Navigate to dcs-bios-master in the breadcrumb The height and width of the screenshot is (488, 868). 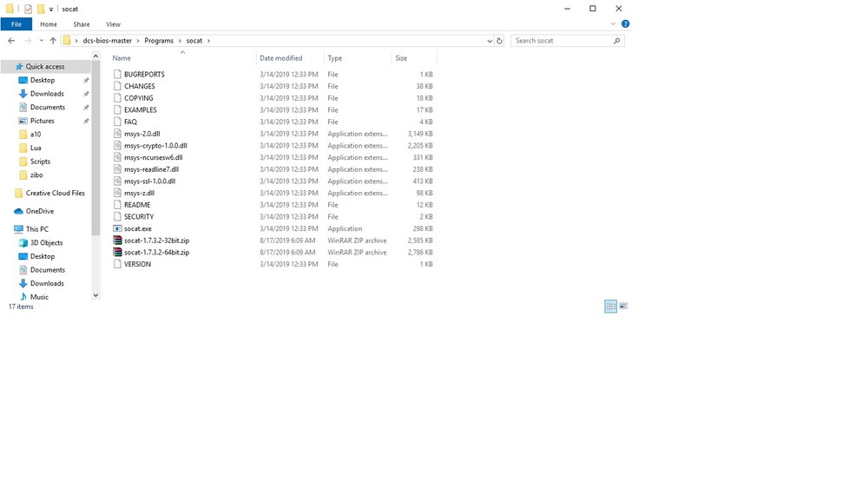(x=108, y=41)
